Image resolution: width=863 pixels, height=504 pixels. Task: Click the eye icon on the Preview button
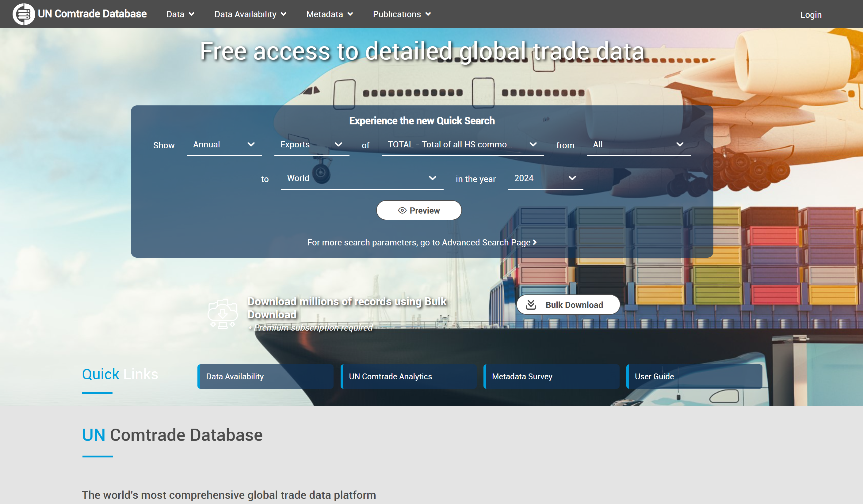pyautogui.click(x=402, y=210)
